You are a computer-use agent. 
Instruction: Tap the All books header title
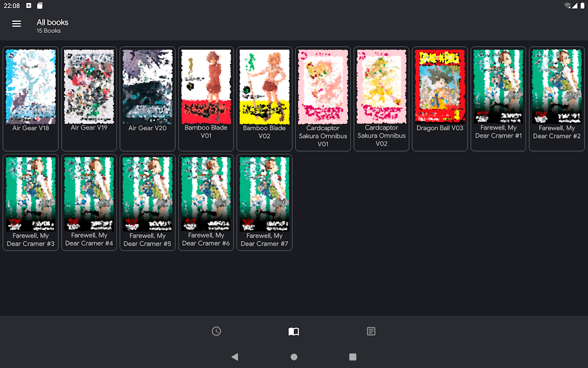coord(52,22)
